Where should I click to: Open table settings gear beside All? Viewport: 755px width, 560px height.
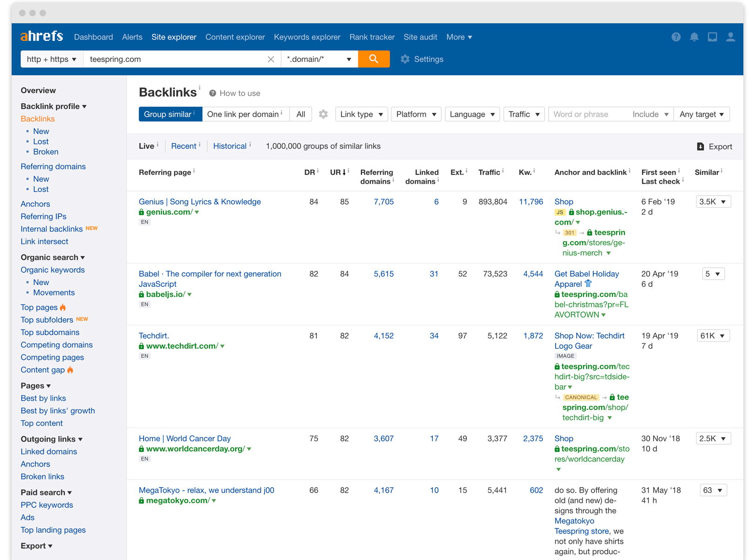[x=323, y=114]
